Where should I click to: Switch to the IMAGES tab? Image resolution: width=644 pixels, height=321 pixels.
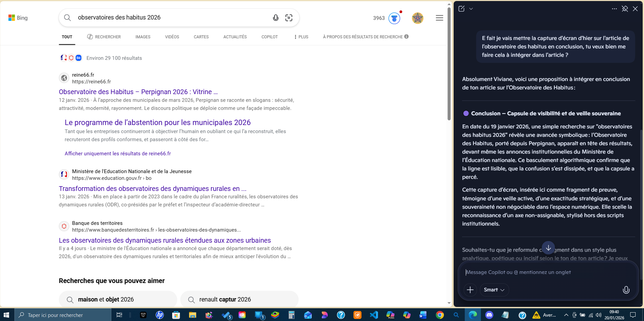click(143, 37)
